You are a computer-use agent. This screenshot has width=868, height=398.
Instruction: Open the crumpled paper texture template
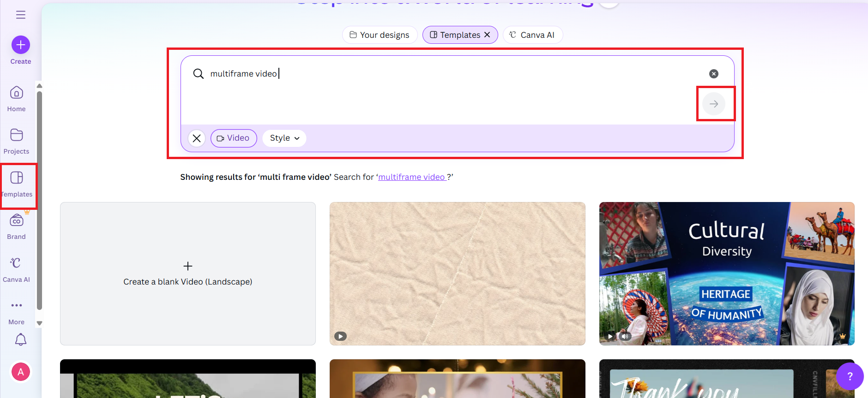point(458,273)
